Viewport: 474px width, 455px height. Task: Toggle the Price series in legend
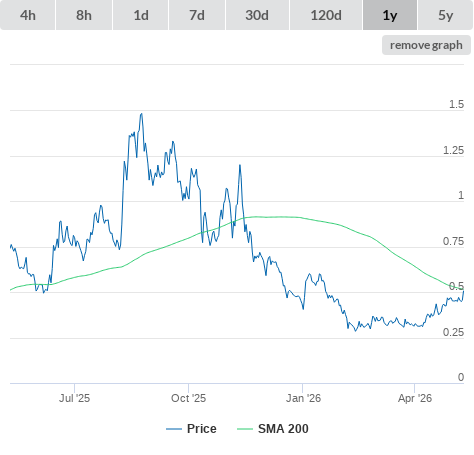(202, 429)
